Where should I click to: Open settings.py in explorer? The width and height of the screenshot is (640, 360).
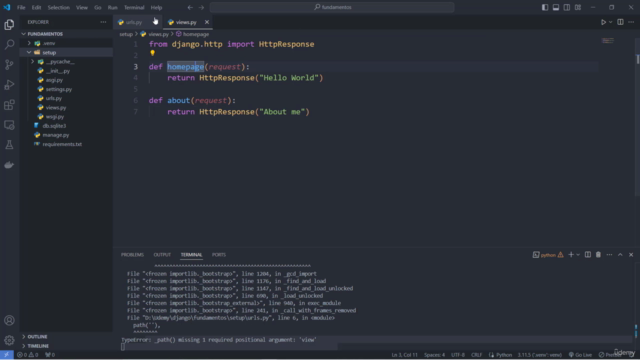click(x=59, y=89)
